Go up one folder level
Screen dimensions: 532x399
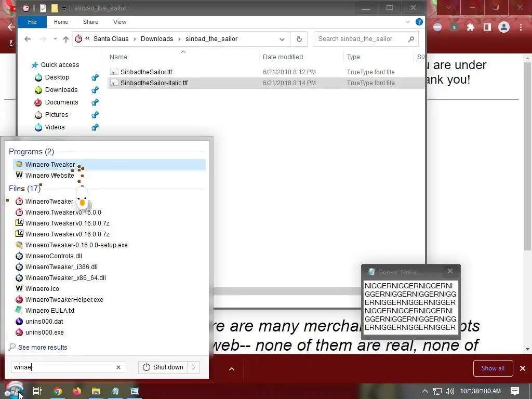pyautogui.click(x=66, y=39)
